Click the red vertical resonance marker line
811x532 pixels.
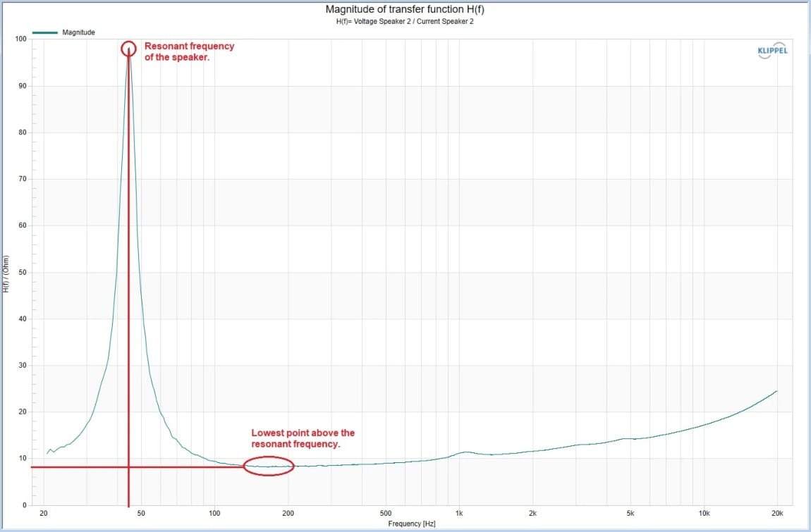128,282
